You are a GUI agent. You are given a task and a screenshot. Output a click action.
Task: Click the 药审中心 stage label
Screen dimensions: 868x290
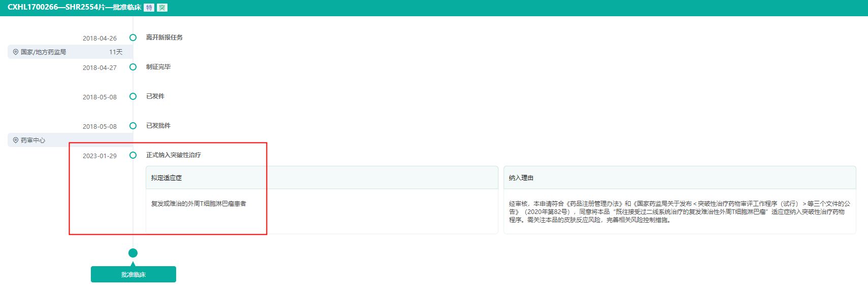tap(33, 140)
